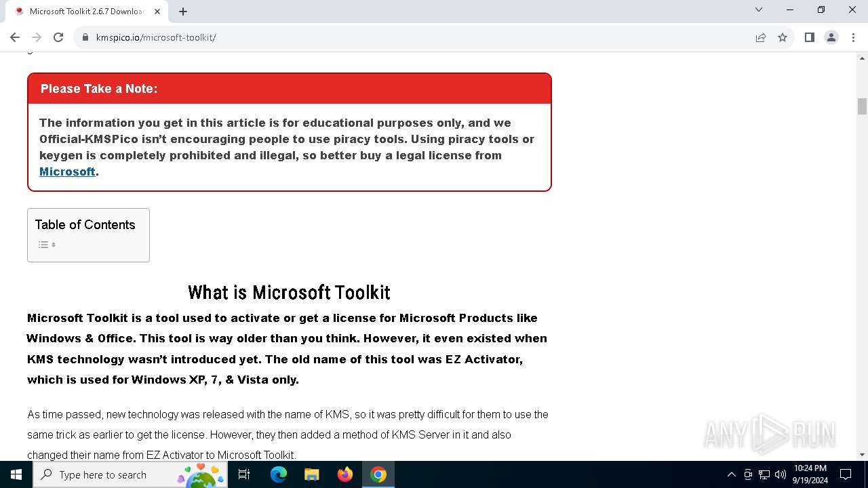Image resolution: width=868 pixels, height=488 pixels.
Task: Open Task View on the taskbar
Action: pyautogui.click(x=244, y=474)
